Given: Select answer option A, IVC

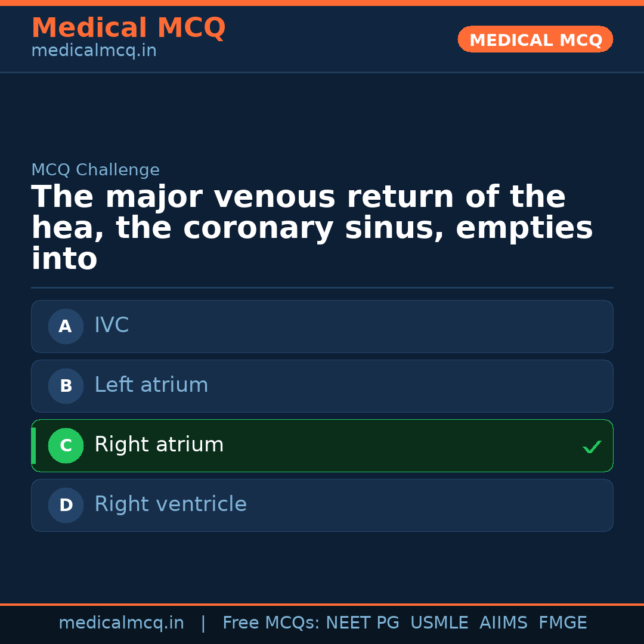Looking at the screenshot, I should (322, 326).
